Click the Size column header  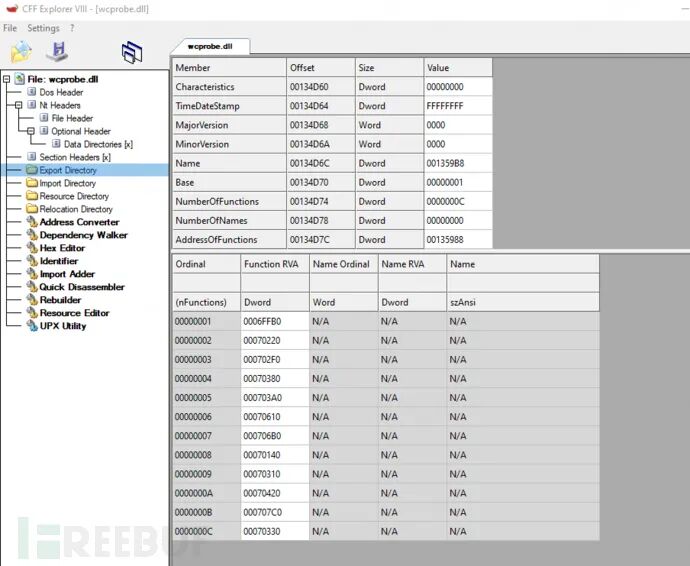pos(389,68)
